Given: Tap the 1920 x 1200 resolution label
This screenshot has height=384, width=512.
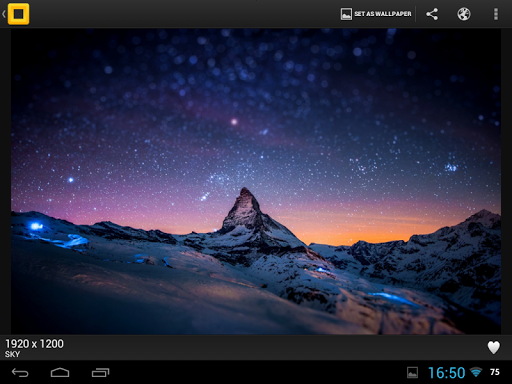Looking at the screenshot, I should pyautogui.click(x=34, y=344).
